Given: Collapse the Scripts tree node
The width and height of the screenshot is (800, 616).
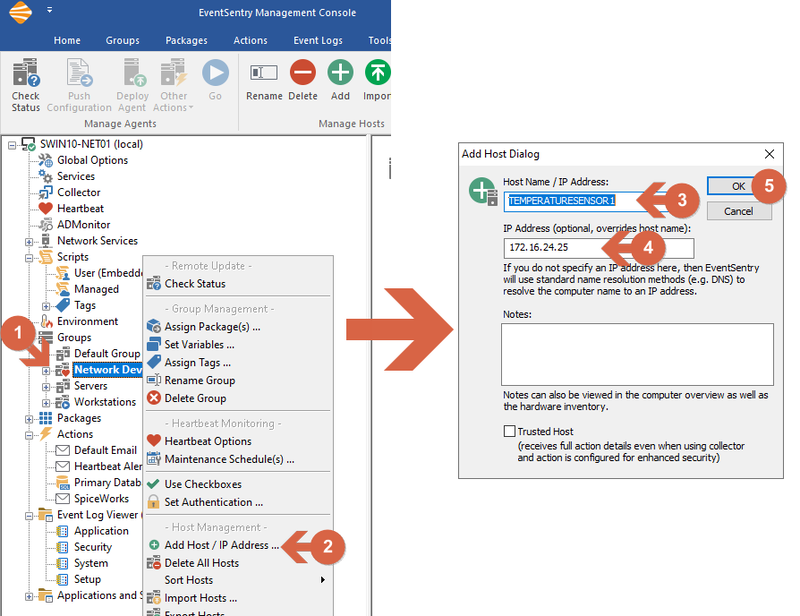Looking at the screenshot, I should point(29,258).
